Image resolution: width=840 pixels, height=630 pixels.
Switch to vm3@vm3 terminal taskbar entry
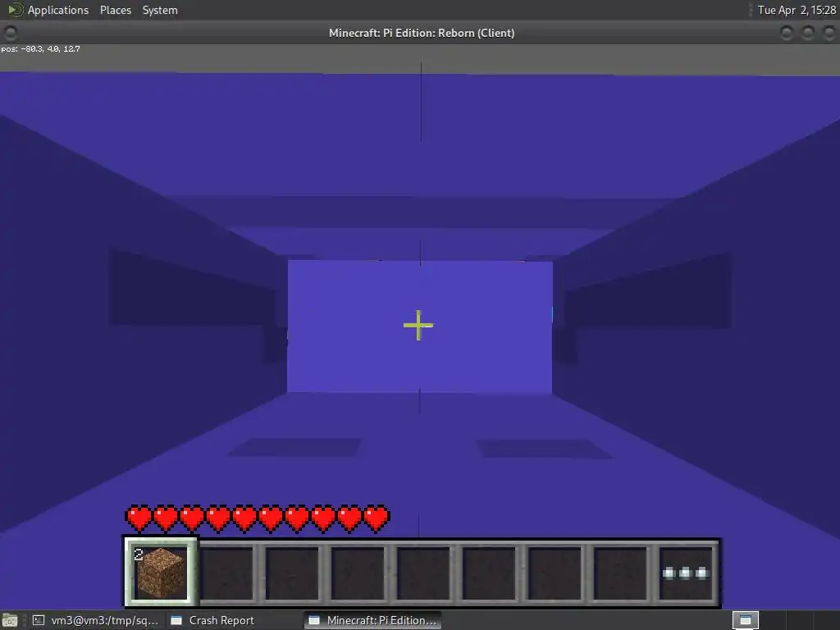tap(96, 620)
